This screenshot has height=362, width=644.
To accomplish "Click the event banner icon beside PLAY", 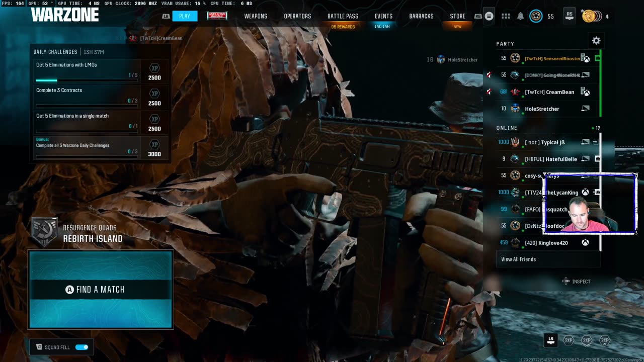I will click(217, 16).
